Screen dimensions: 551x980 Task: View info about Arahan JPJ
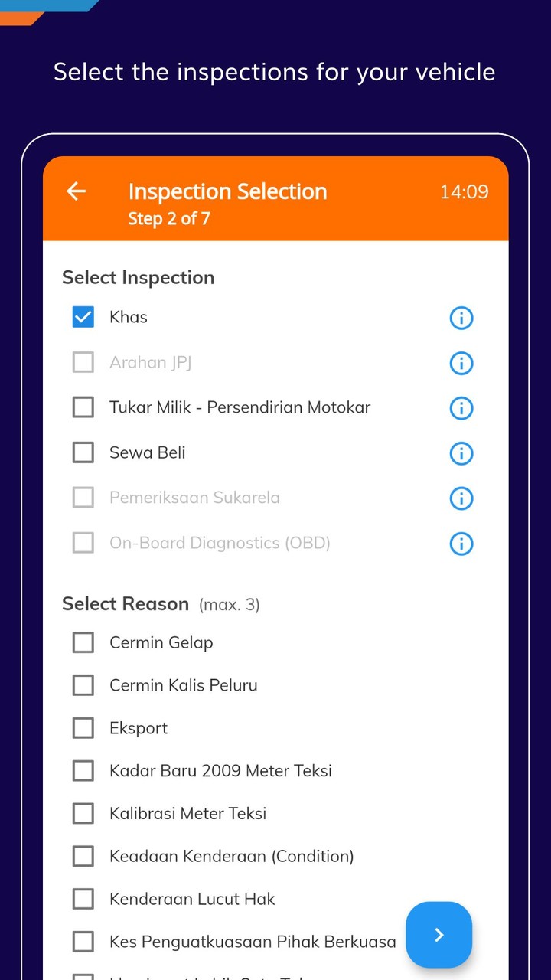pyautogui.click(x=461, y=363)
